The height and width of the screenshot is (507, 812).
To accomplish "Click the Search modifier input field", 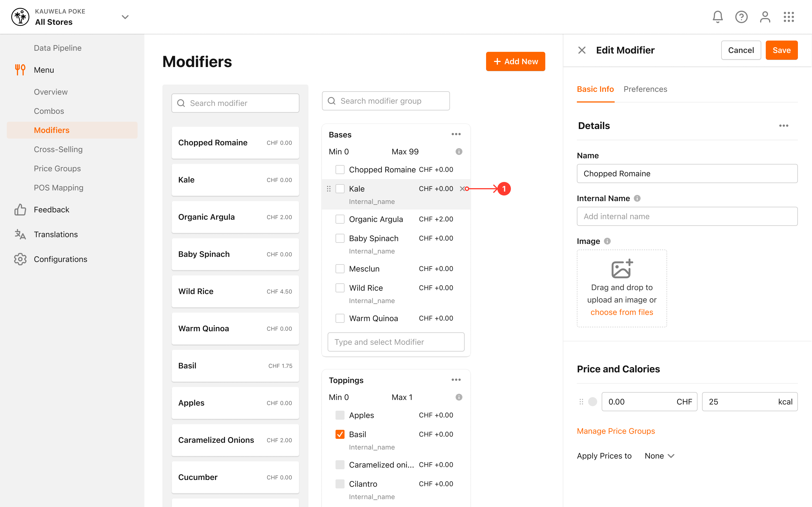I will coord(235,103).
